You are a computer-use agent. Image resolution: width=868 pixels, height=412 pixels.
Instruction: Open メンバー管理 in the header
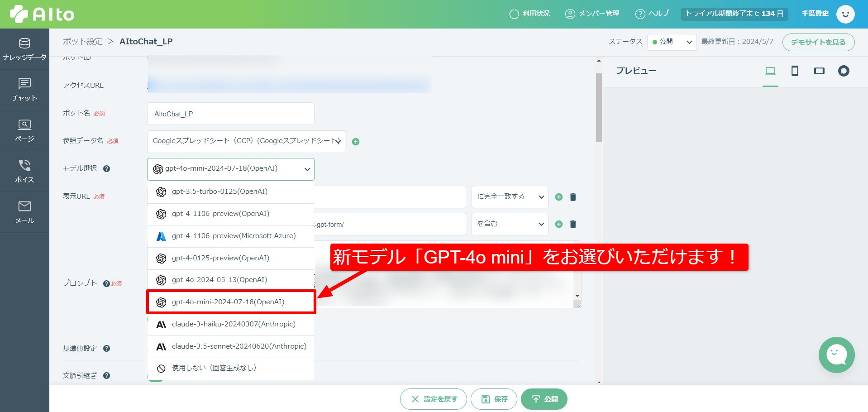tap(592, 14)
